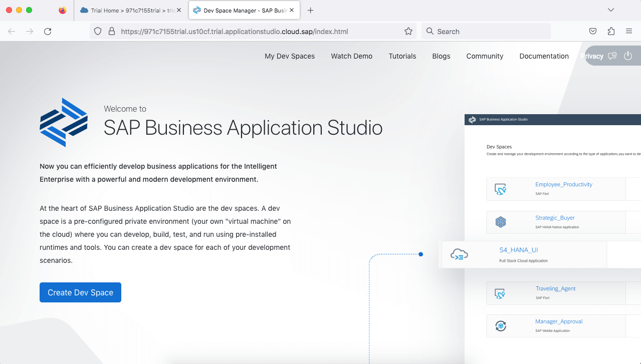Click the Dev Spaces heading in preview
This screenshot has height=364, width=641.
click(499, 147)
